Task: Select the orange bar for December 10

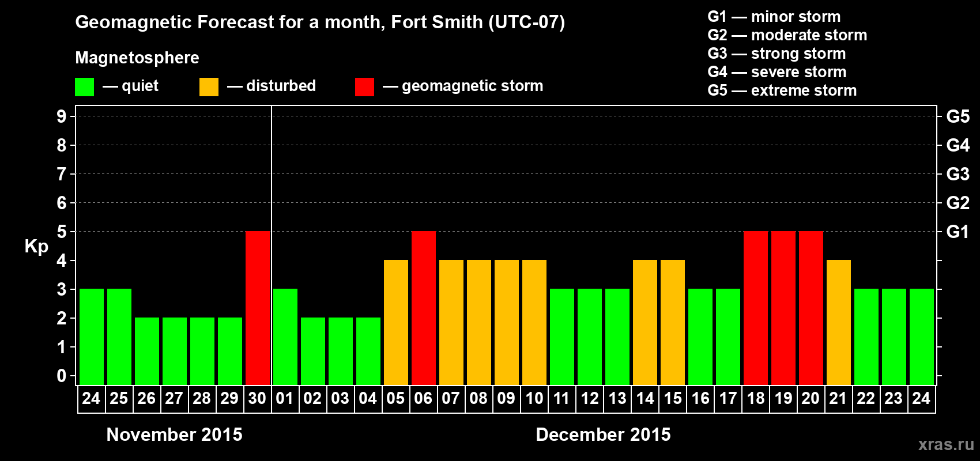Action: tap(534, 323)
